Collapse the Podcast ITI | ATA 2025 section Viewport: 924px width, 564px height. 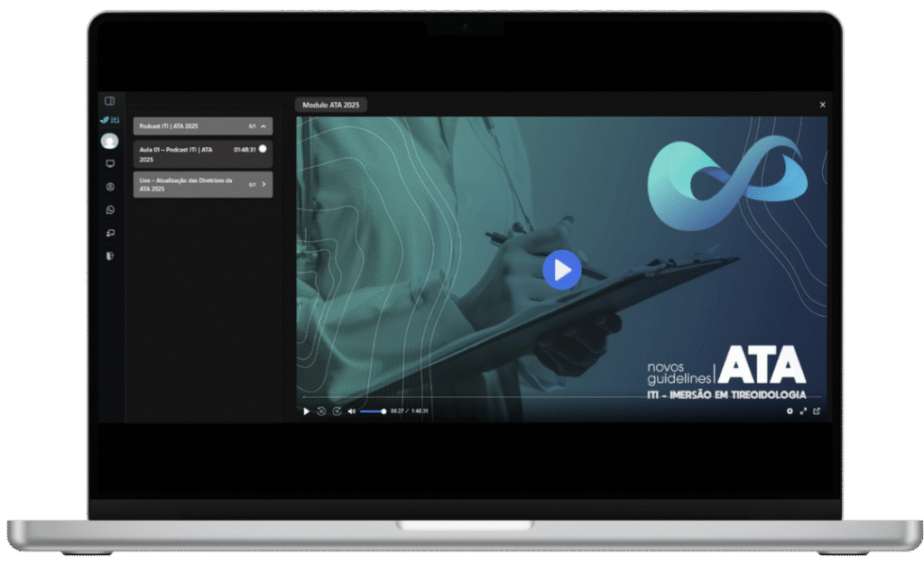tap(263, 126)
